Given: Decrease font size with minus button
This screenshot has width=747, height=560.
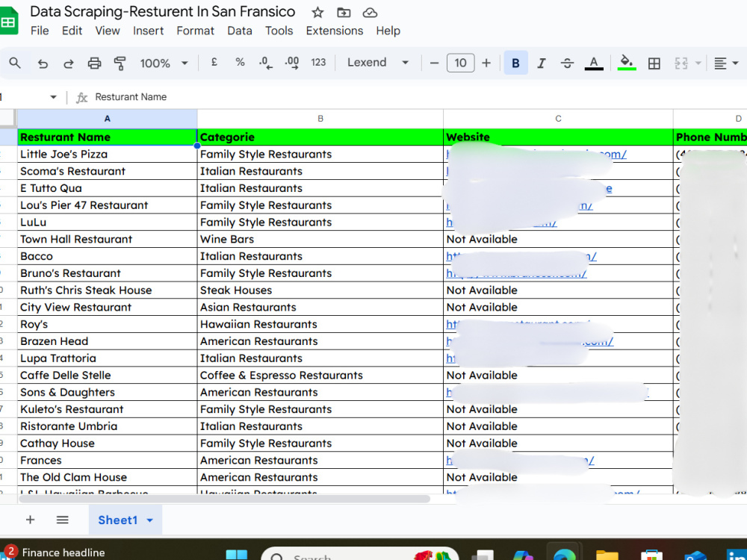Looking at the screenshot, I should [434, 63].
